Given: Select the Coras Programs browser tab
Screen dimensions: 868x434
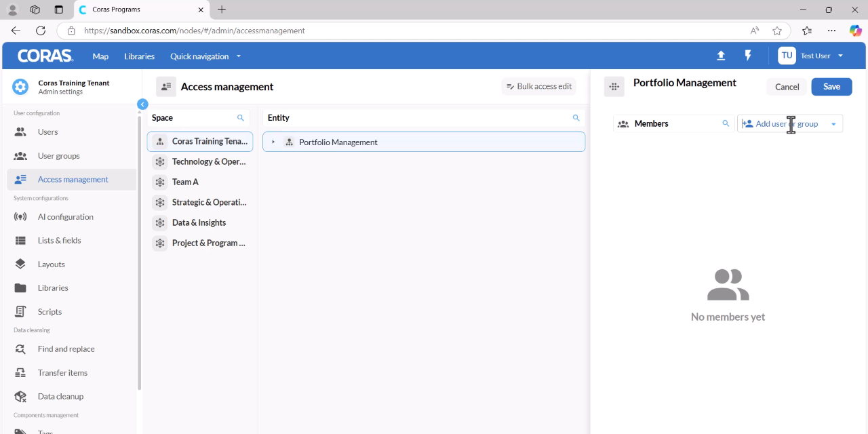Looking at the screenshot, I should click(141, 9).
